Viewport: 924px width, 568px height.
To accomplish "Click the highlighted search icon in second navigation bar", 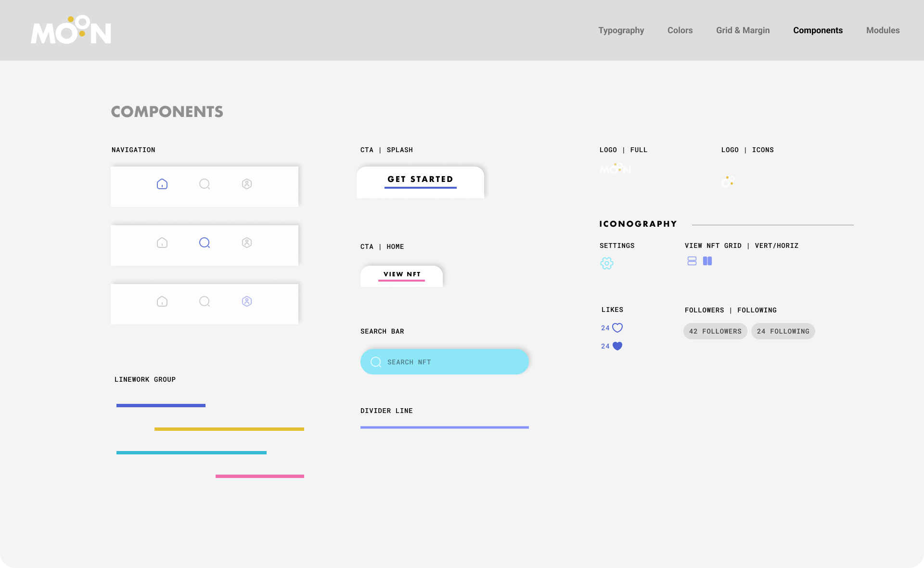I will point(205,243).
